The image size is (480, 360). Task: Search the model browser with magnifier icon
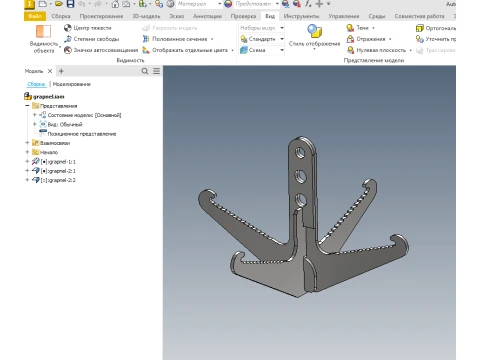tap(145, 71)
